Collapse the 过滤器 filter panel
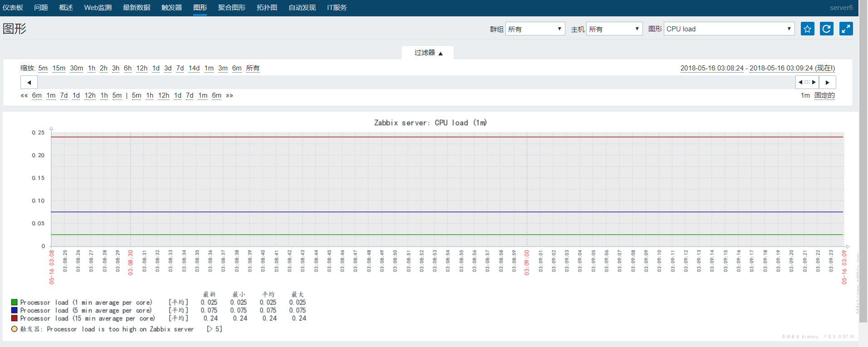The image size is (868, 347). tap(428, 53)
